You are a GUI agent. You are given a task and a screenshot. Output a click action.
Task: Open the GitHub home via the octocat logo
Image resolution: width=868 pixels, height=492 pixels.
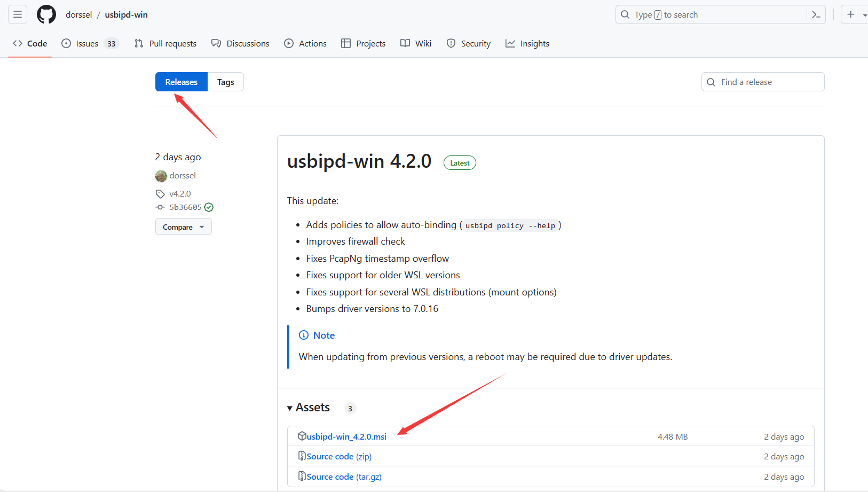pos(46,14)
